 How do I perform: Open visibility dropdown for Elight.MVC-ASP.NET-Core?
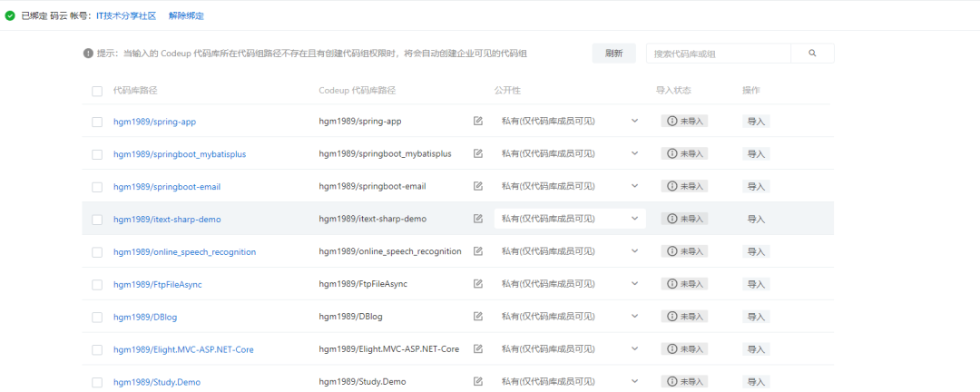pos(570,348)
